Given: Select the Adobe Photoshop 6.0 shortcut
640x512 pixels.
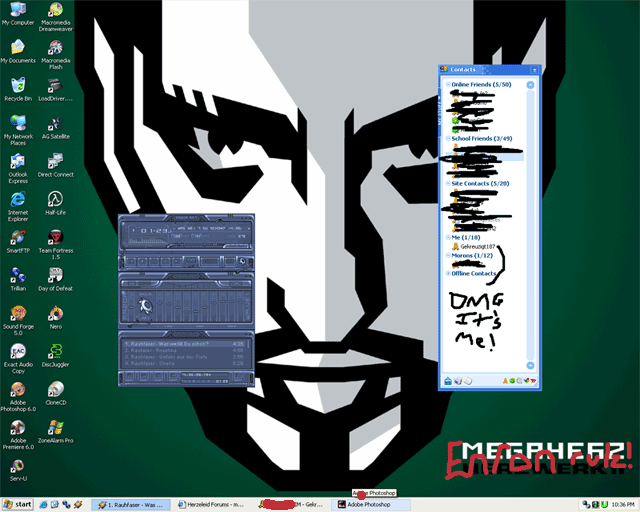Looking at the screenshot, I should [18, 396].
